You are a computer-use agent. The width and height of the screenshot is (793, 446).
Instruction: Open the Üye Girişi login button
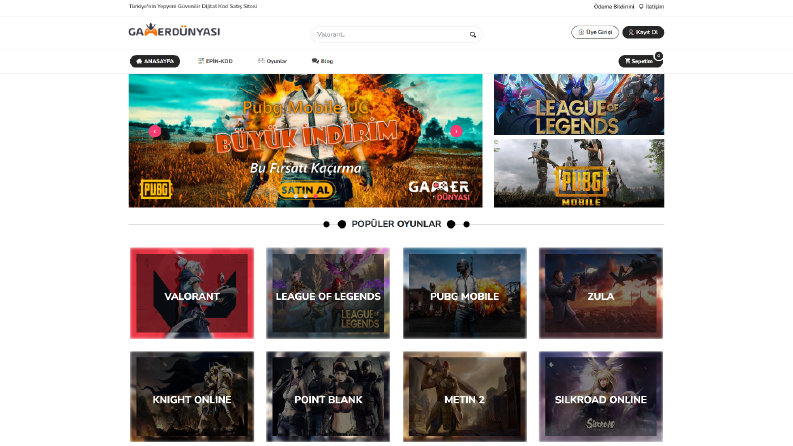click(595, 32)
